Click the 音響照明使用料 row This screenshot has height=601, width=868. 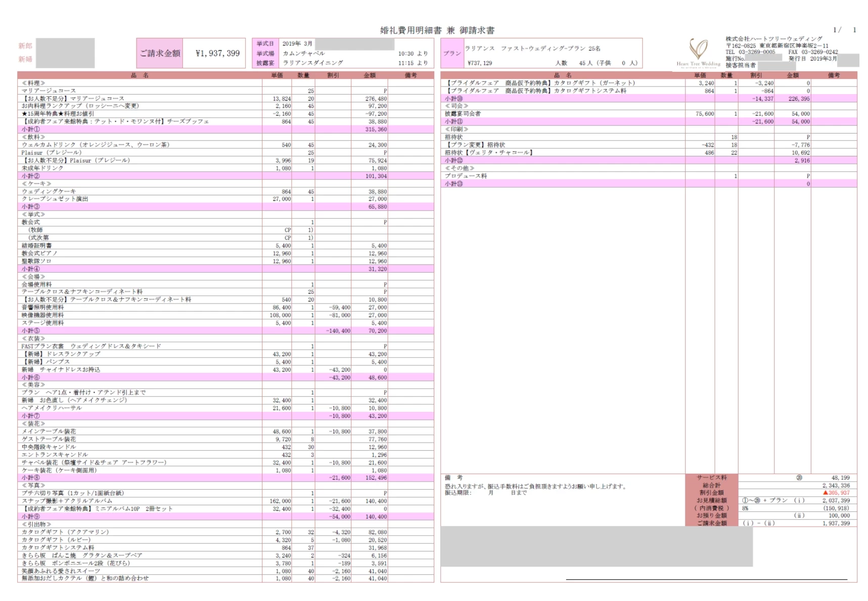pos(225,308)
